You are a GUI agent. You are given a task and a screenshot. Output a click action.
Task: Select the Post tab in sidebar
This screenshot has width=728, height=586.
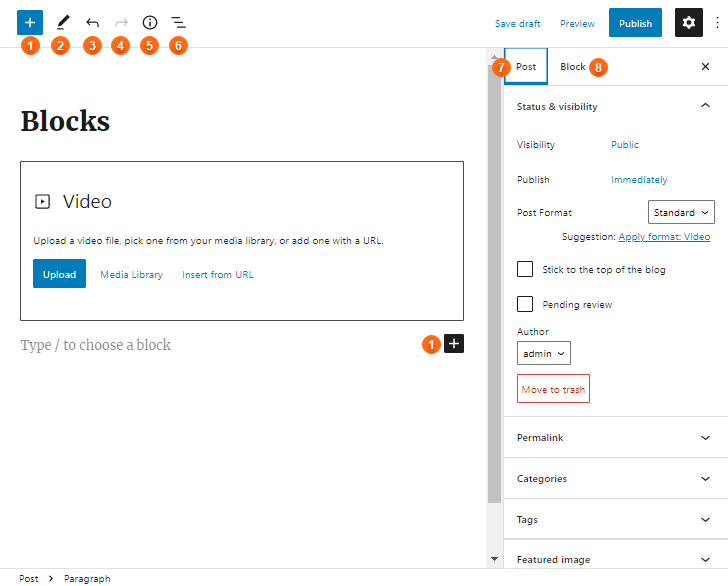(x=526, y=67)
